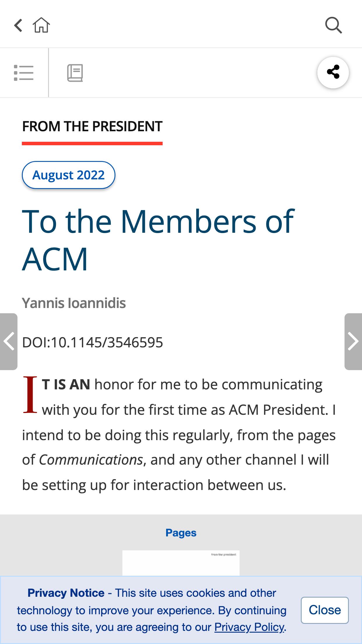Tap the FROM THE PRESIDENT section heading
The width and height of the screenshot is (362, 644).
(x=92, y=127)
